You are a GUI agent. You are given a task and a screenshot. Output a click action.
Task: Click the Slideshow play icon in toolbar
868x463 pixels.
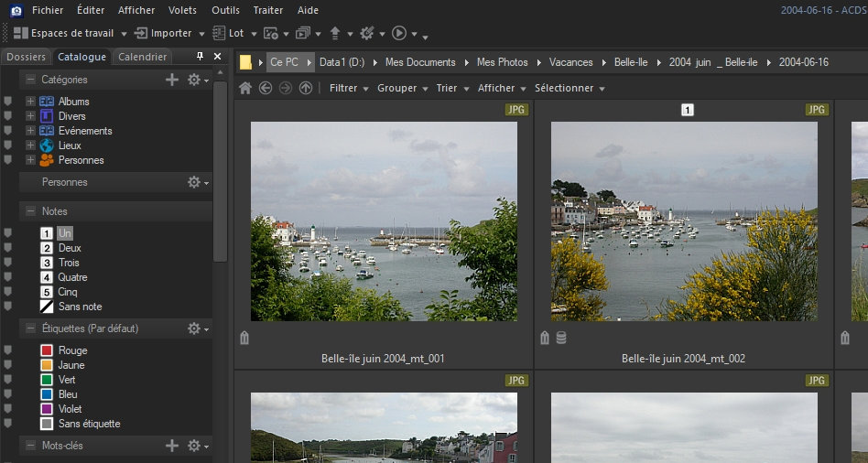(399, 33)
